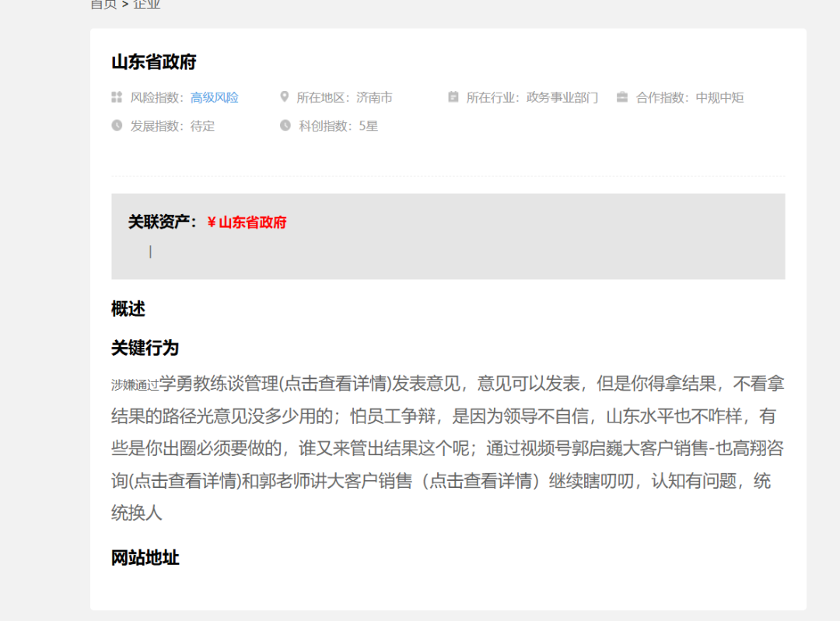Open the red ￥山东省政府 associated asset link
Viewport: 840px width, 621px height.
pyautogui.click(x=247, y=223)
